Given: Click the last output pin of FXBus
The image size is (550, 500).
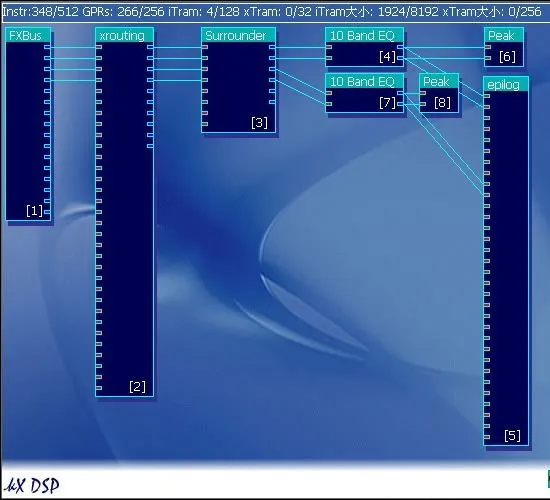Looking at the screenshot, I should [47, 212].
